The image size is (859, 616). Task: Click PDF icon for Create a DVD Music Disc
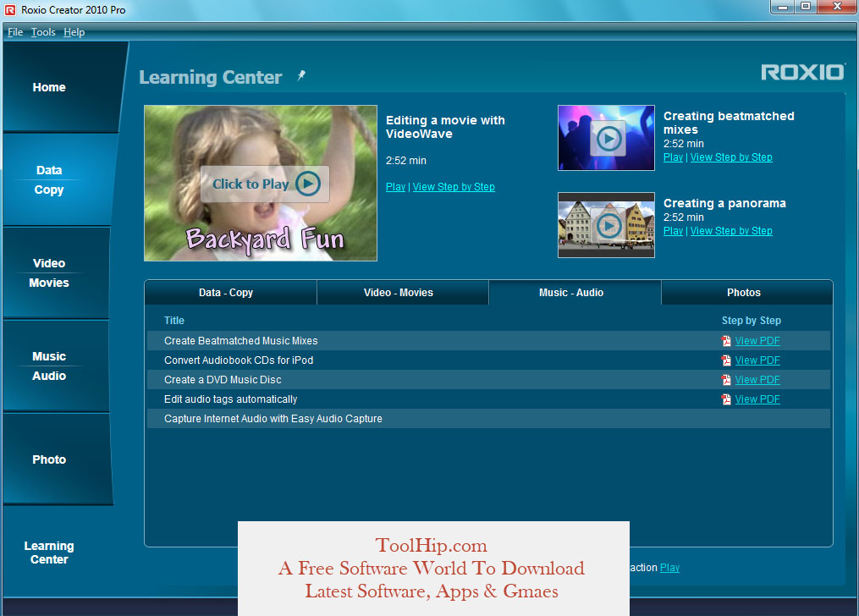(726, 379)
